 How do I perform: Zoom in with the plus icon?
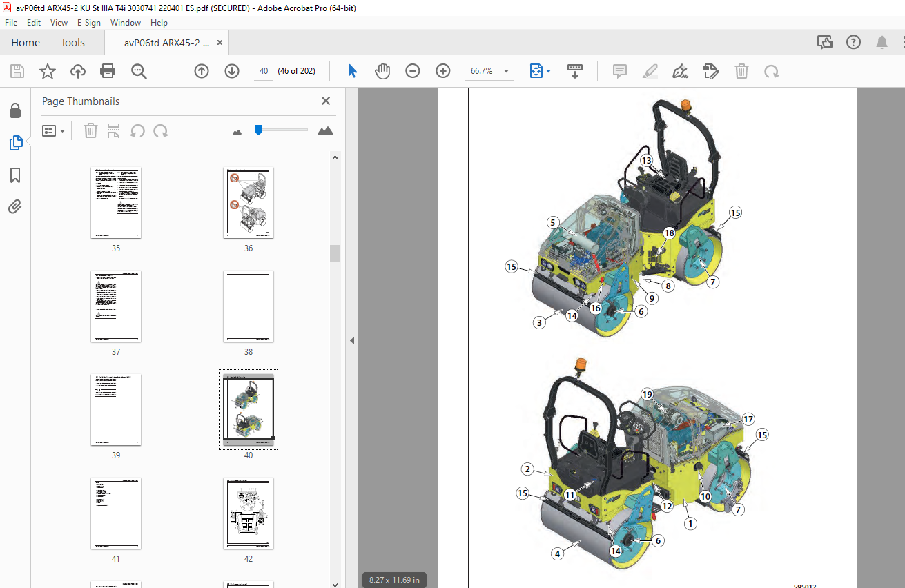click(443, 71)
